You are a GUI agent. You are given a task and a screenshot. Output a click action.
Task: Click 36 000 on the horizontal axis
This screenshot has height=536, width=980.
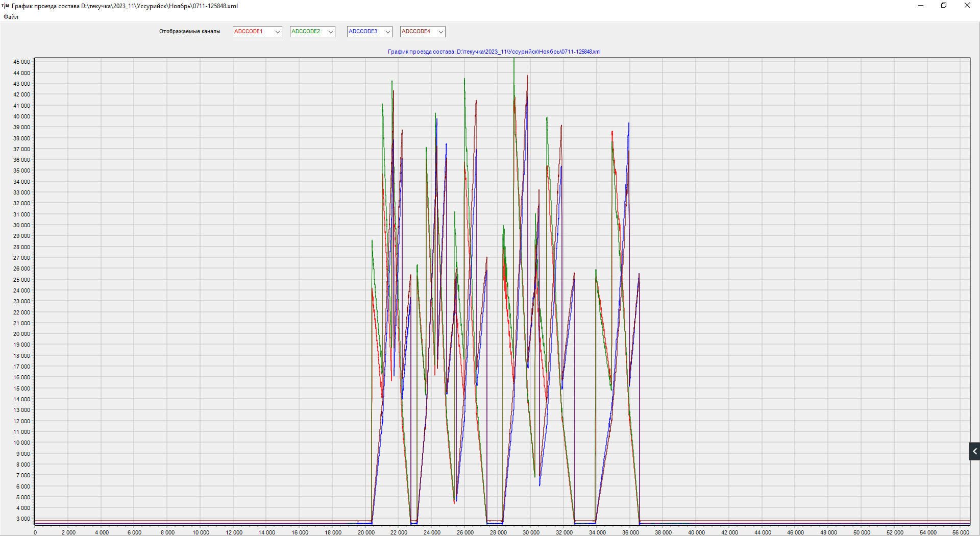tap(630, 532)
